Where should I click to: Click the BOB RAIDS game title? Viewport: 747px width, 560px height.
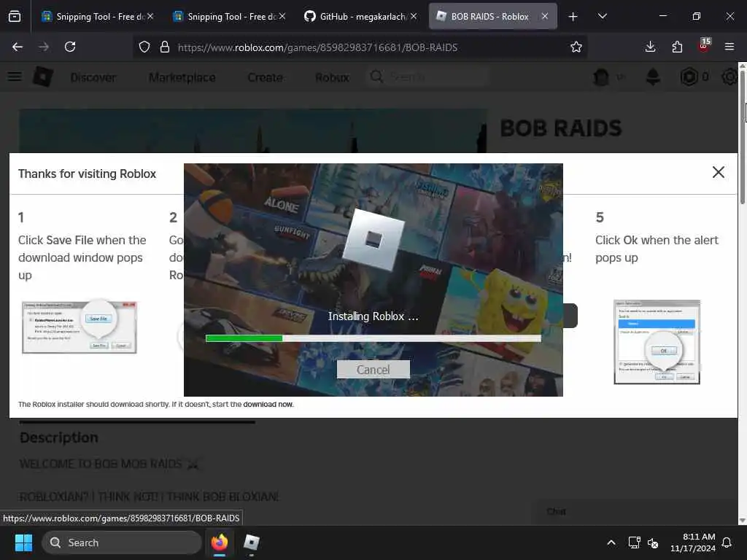click(561, 128)
